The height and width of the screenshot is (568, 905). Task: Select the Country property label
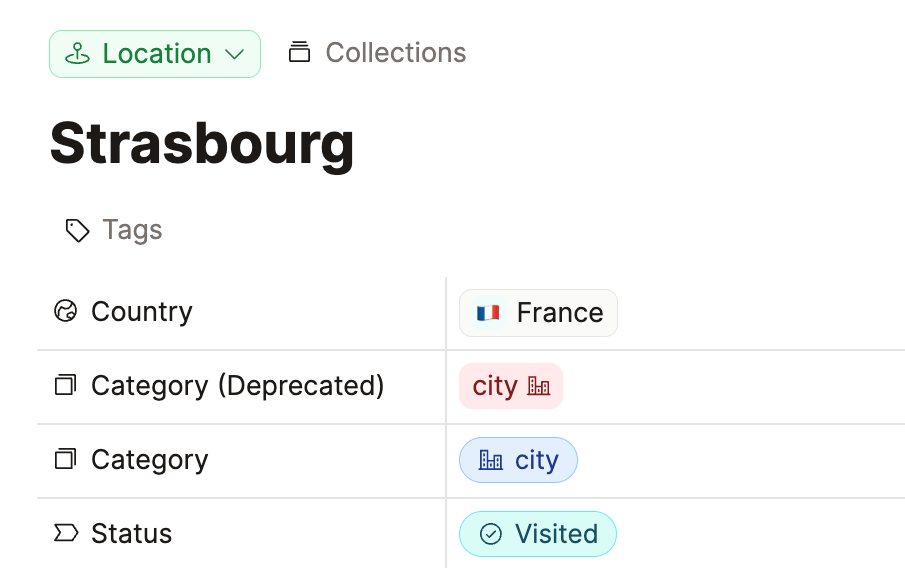click(141, 312)
